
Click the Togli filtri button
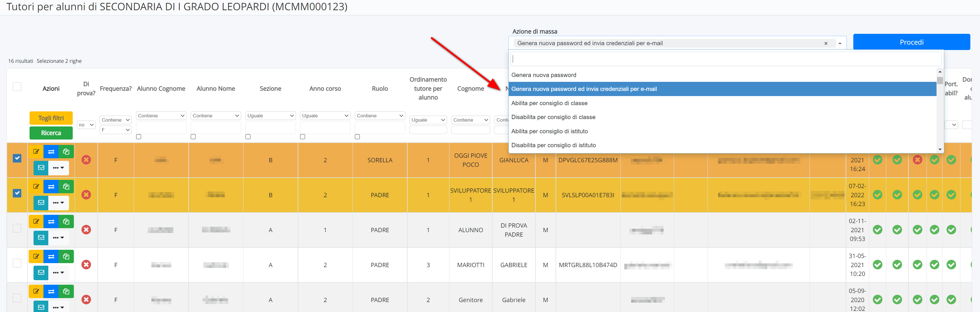click(x=51, y=118)
